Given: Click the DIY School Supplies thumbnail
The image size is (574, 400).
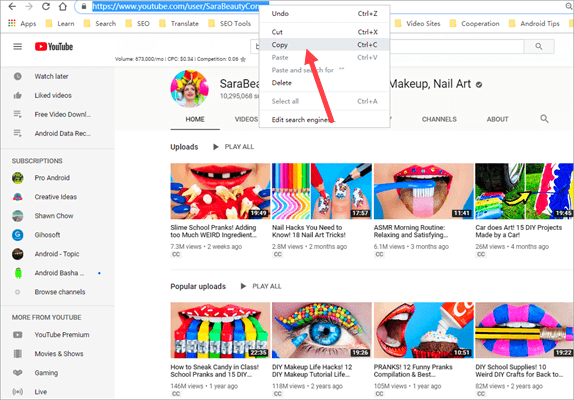Looking at the screenshot, I should (524, 330).
